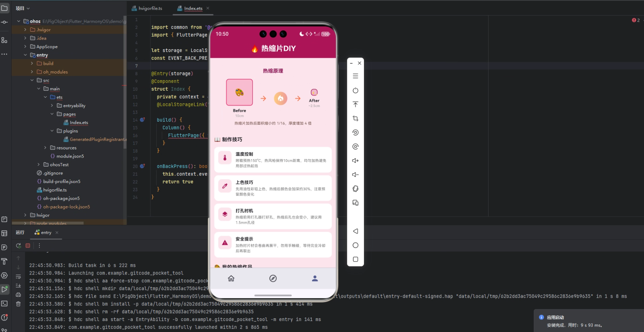Click FlutterPage text in editor line 16
The width and height of the screenshot is (644, 332).
[184, 135]
